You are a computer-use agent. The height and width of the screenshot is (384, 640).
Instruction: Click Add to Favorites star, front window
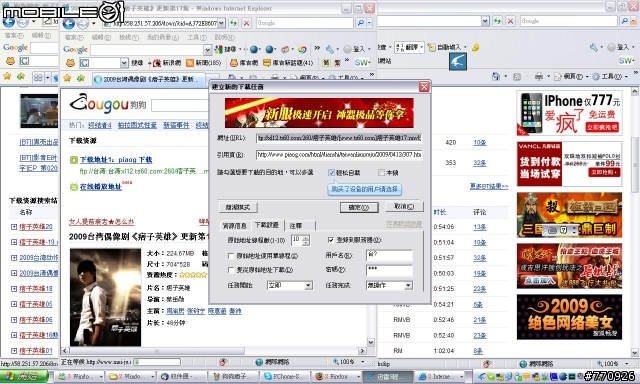(x=80, y=78)
